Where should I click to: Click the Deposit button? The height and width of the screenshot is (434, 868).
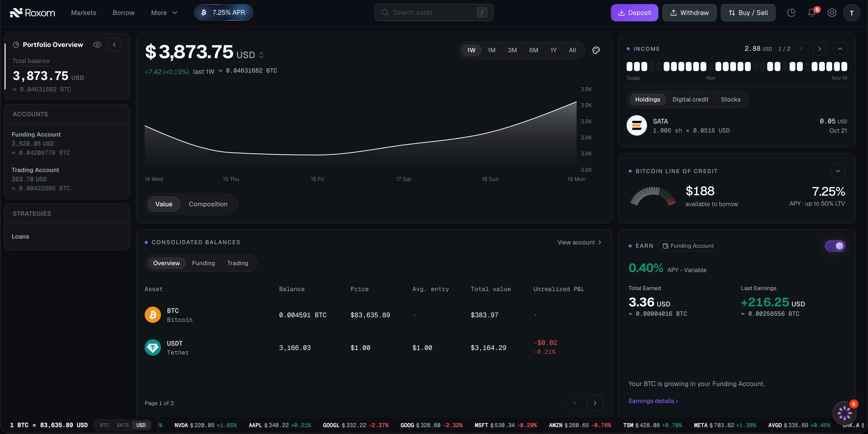pyautogui.click(x=635, y=13)
